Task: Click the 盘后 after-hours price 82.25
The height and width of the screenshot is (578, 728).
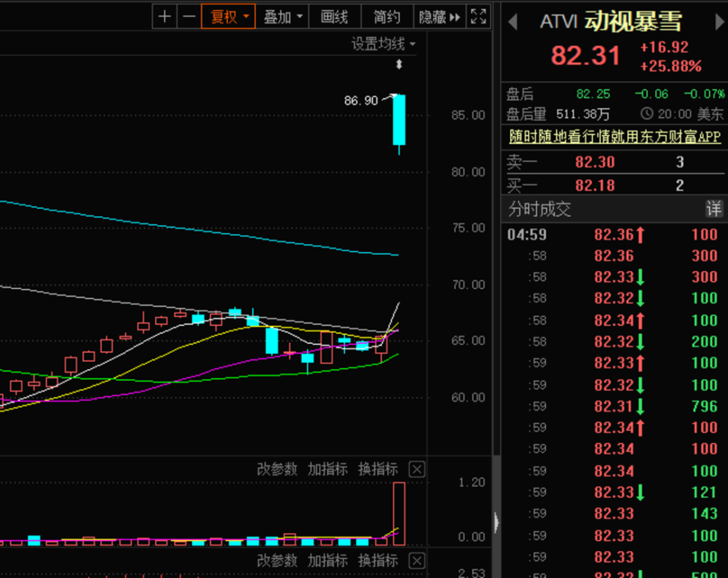Action: 593,94
